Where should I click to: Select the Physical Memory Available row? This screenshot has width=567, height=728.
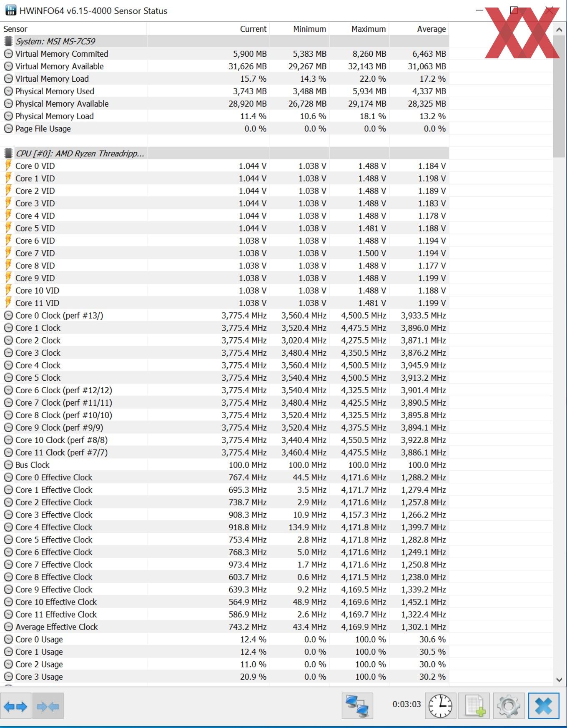(x=224, y=103)
